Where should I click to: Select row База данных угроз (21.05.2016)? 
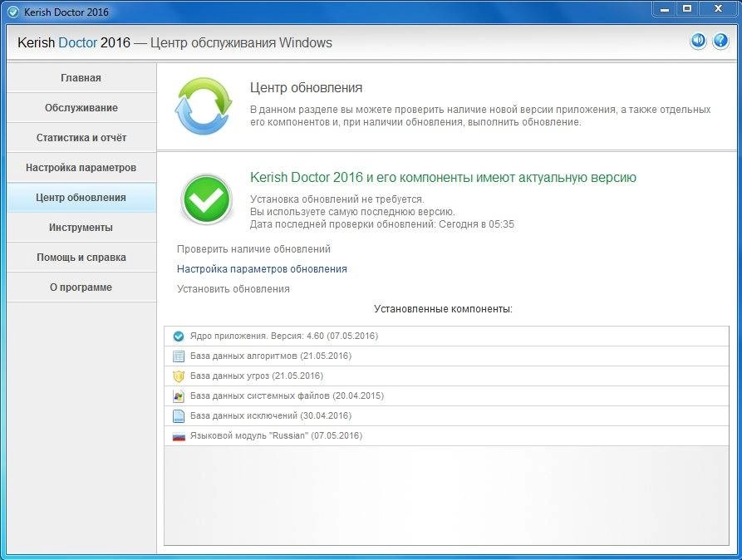click(446, 376)
